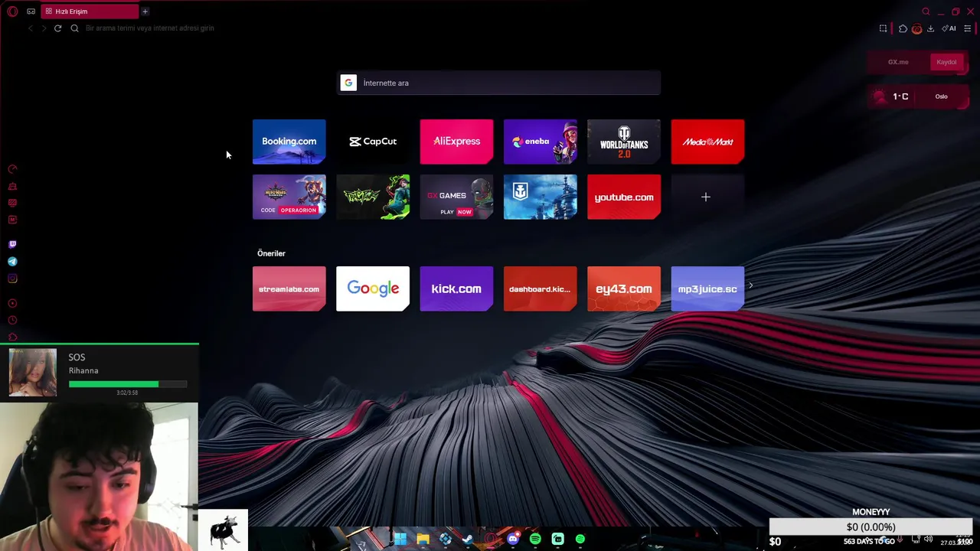Open the ey43.com suggestion tile
Viewport: 980px width, 551px height.
(624, 289)
